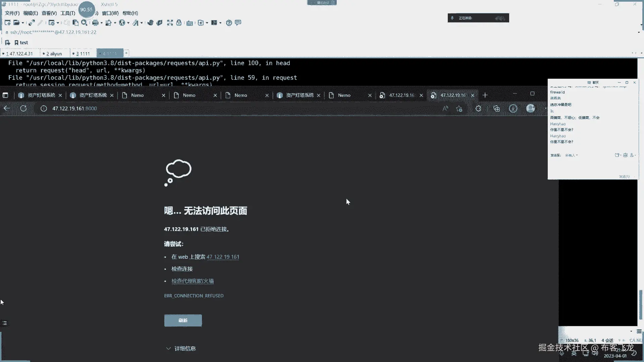Open a new browser tab with plus
Image resolution: width=644 pixels, height=362 pixels.
tap(485, 95)
